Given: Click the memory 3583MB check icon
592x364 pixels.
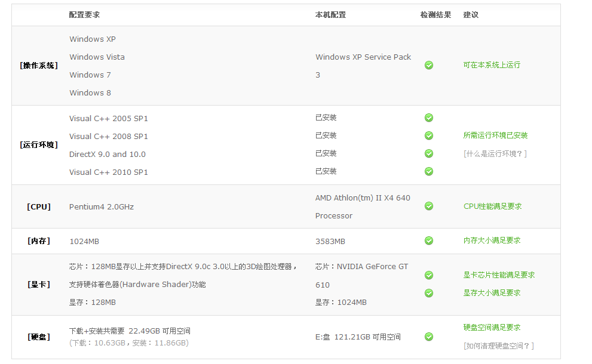Looking at the screenshot, I should click(x=429, y=240).
